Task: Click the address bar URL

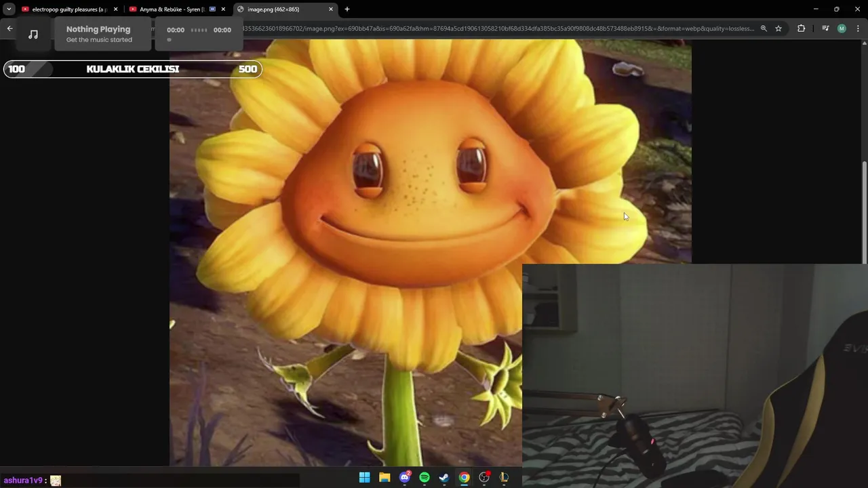Action: tap(498, 28)
